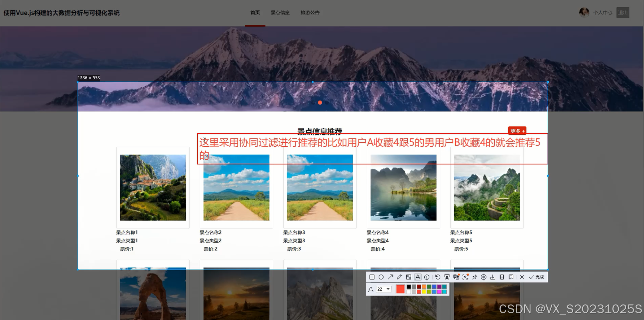
Task: Pick the purple color swatch
Action: [x=439, y=287]
